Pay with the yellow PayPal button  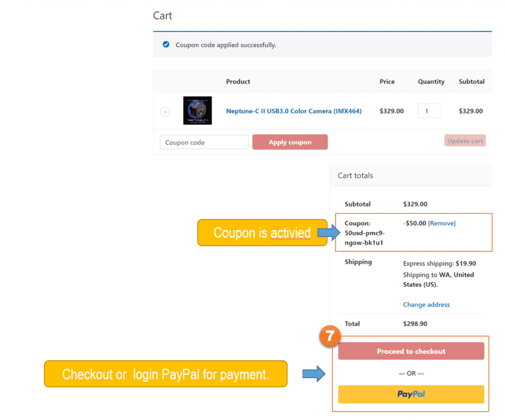411,394
